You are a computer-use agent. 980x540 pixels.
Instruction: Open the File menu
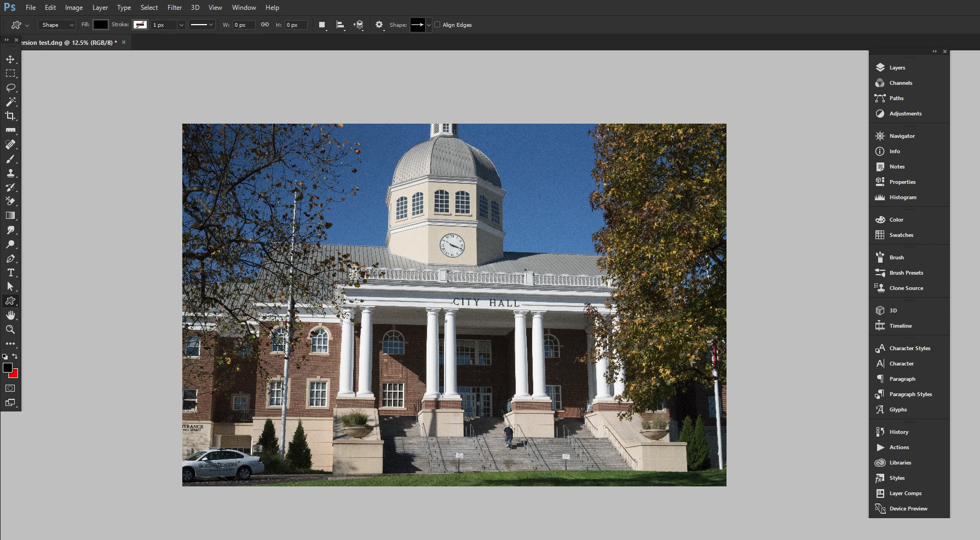(x=31, y=8)
